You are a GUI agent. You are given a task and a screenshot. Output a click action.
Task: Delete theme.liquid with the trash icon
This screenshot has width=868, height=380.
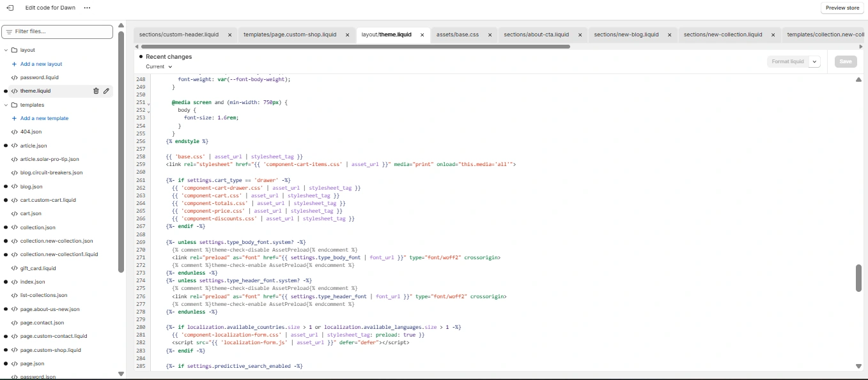pos(96,91)
